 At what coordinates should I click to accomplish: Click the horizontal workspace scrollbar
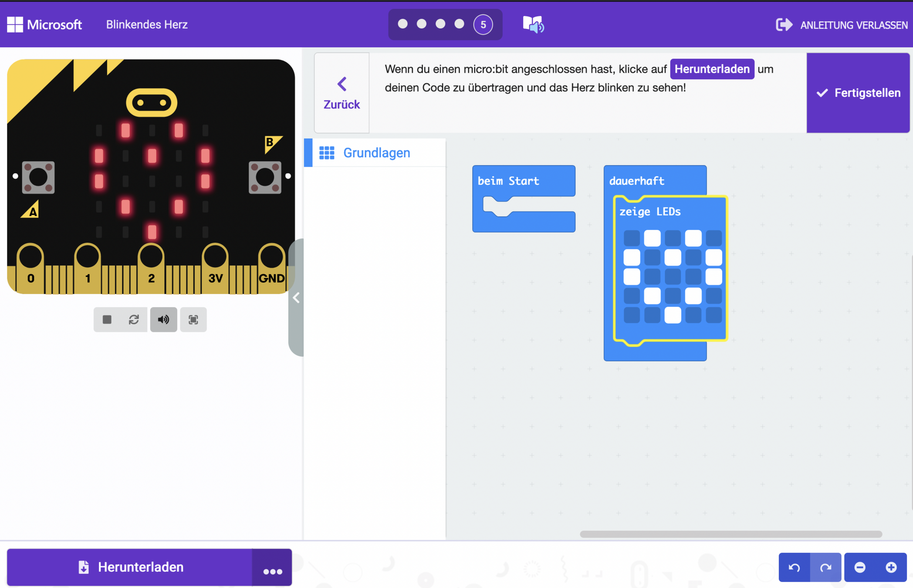731,534
